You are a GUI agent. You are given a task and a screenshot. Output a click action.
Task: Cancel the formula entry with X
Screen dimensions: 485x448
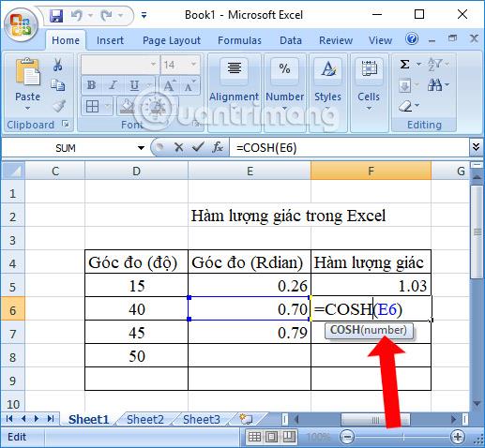coord(178,147)
